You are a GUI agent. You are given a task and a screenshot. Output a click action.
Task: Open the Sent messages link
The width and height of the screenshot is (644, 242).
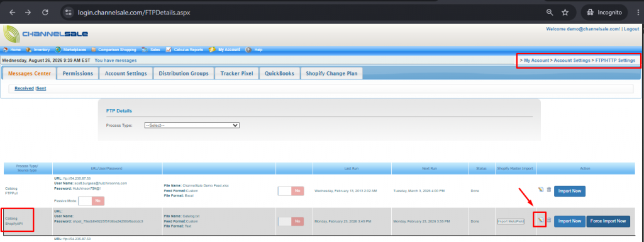click(42, 88)
